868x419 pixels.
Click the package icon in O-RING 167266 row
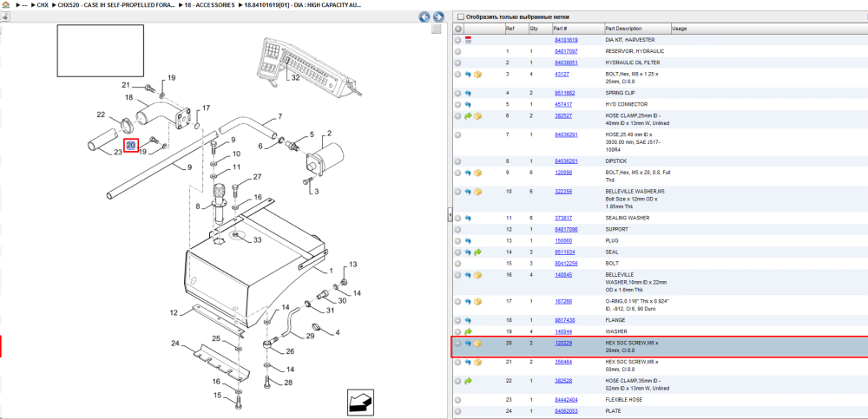(x=477, y=302)
